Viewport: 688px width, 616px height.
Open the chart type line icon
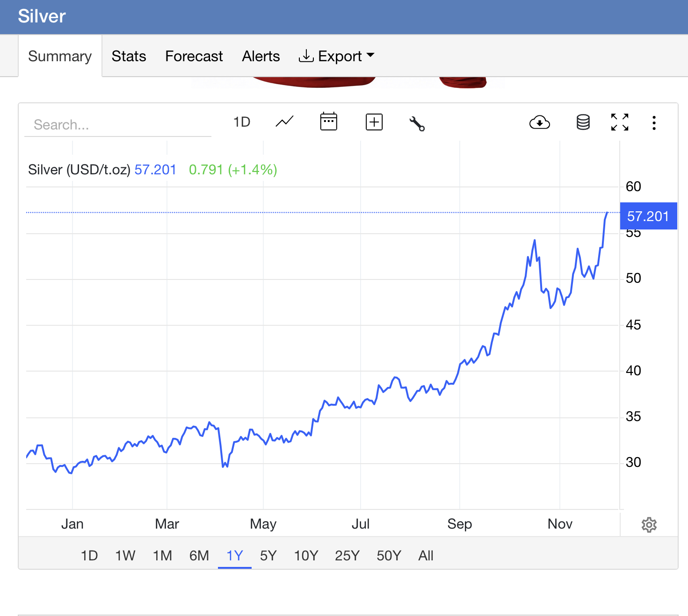284,122
